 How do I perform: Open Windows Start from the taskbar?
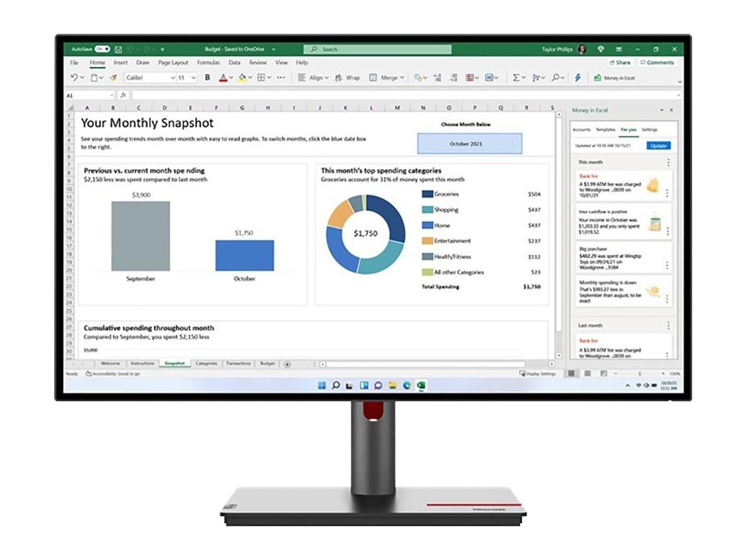322,385
